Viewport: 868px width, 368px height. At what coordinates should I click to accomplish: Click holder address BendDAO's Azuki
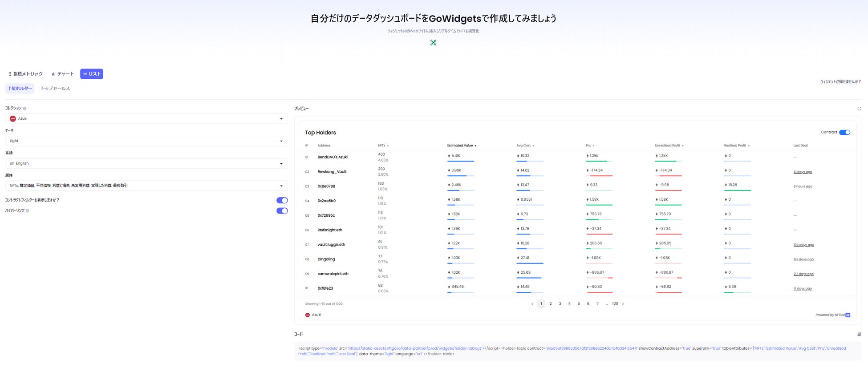(x=333, y=157)
